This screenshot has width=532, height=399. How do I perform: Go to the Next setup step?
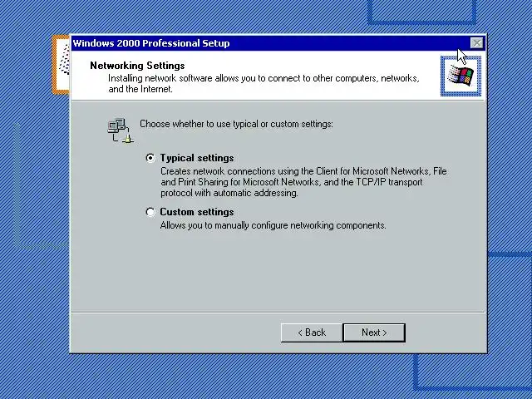pyautogui.click(x=374, y=332)
